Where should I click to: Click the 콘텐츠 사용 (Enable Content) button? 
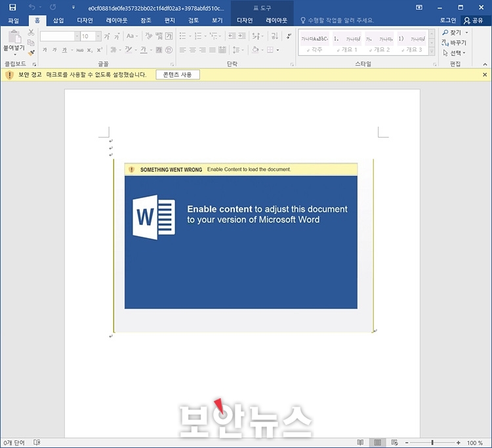click(x=178, y=75)
